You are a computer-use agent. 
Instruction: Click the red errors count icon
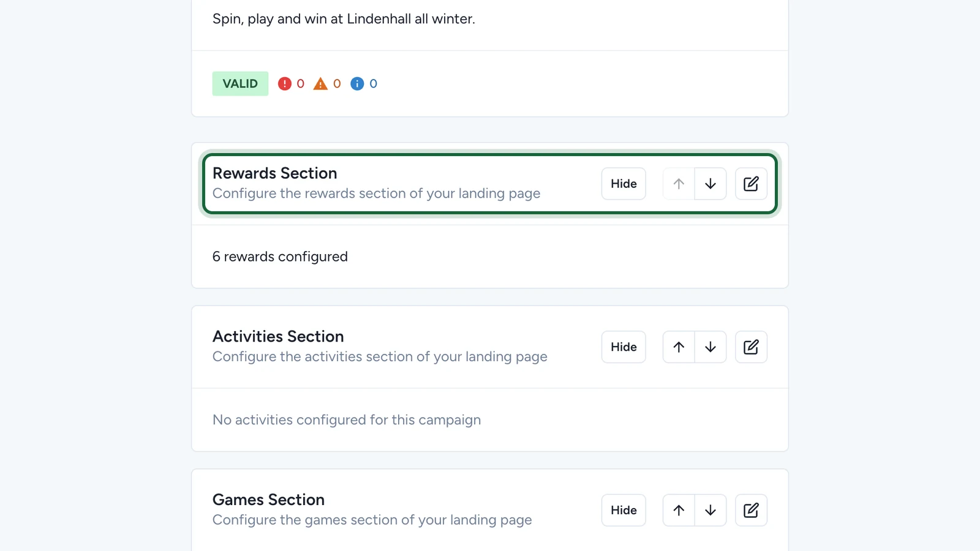[x=284, y=84]
